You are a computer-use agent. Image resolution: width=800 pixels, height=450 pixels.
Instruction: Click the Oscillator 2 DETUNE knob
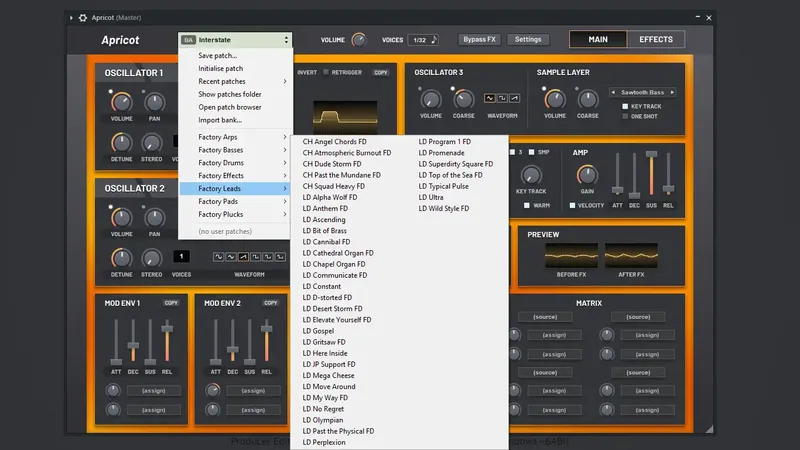[x=121, y=258]
